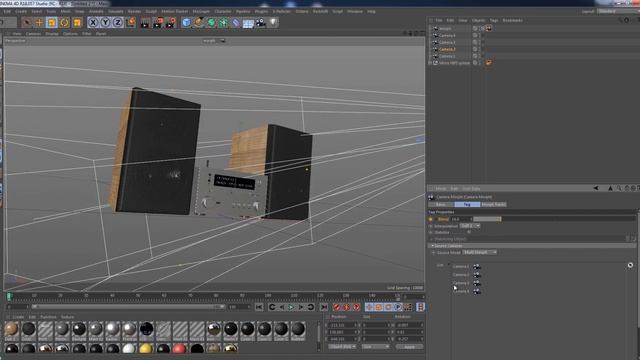Click the coordinate system icon

tap(131, 22)
